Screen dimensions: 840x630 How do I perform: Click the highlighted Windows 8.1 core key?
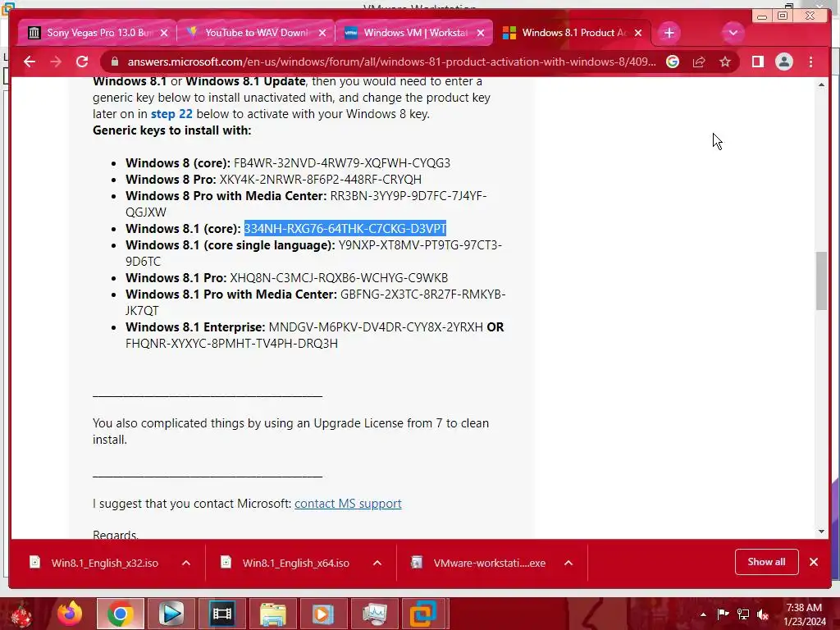click(345, 229)
